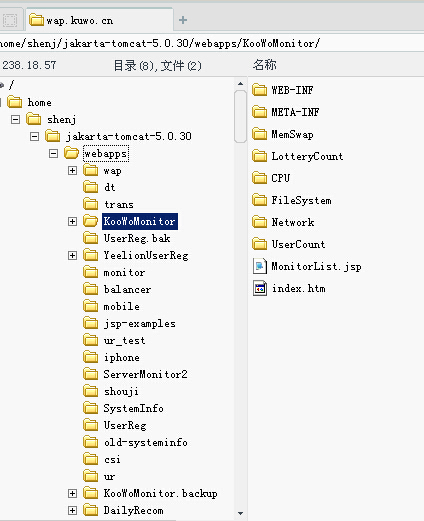Select the home folder icon in tree
This screenshot has height=521, width=424.
pos(15,102)
